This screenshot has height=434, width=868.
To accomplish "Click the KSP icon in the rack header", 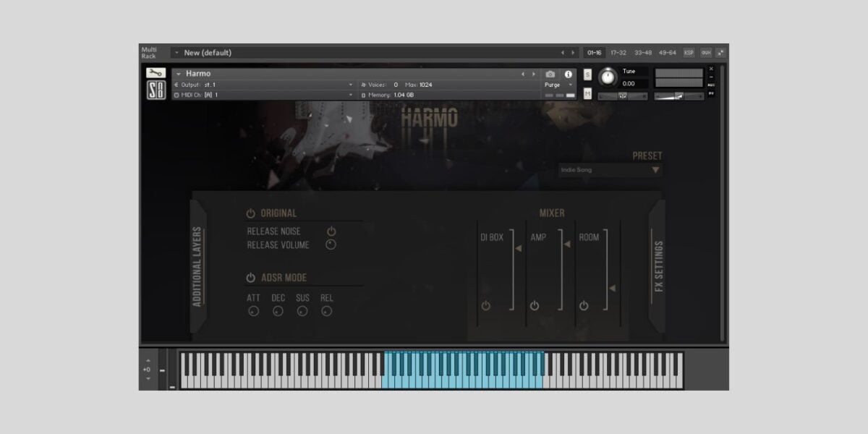I will [x=689, y=52].
